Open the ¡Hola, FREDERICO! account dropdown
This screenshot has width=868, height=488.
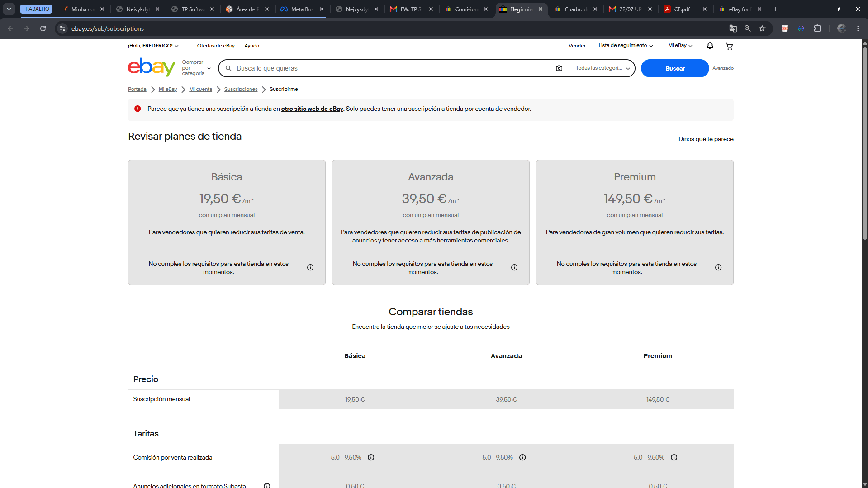(x=153, y=46)
